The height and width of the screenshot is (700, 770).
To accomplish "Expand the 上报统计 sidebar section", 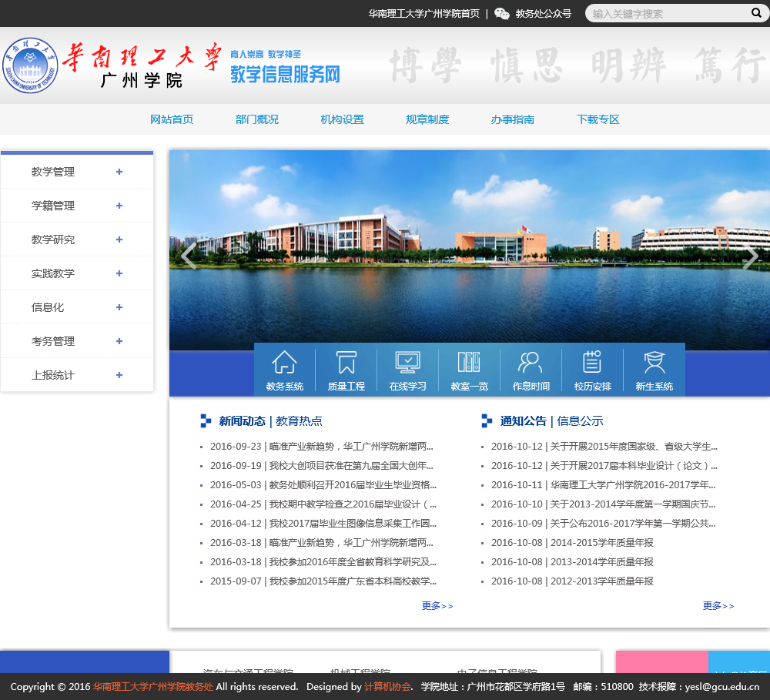I will pyautogui.click(x=119, y=375).
